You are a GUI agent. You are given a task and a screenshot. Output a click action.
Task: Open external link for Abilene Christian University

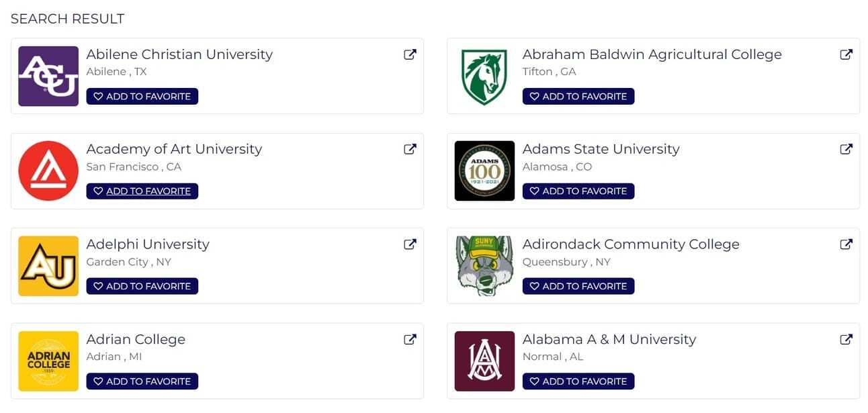410,54
